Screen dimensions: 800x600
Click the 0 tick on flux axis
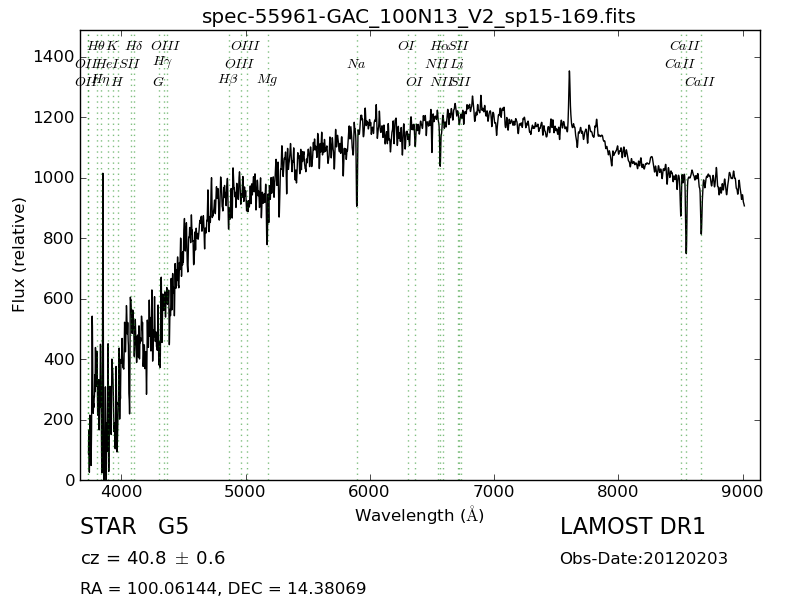point(70,480)
